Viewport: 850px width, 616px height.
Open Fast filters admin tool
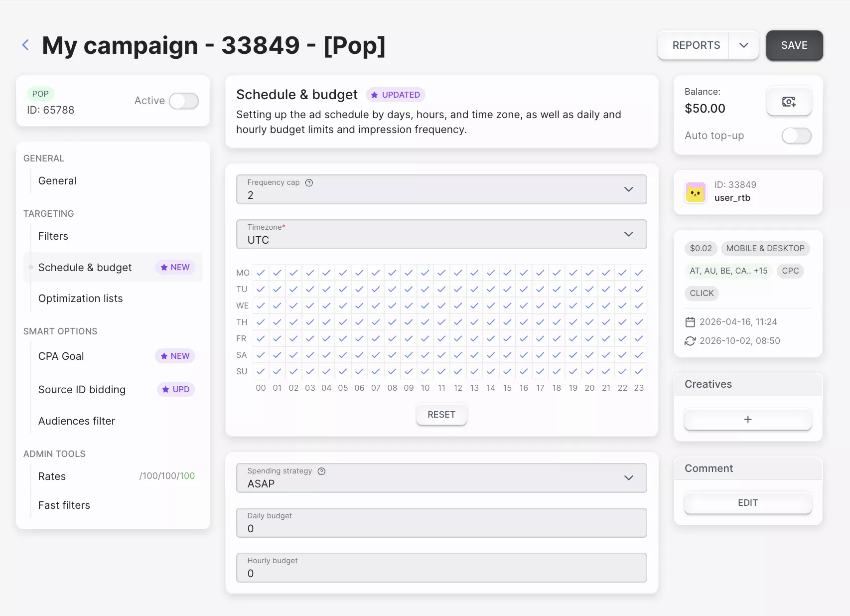point(64,505)
